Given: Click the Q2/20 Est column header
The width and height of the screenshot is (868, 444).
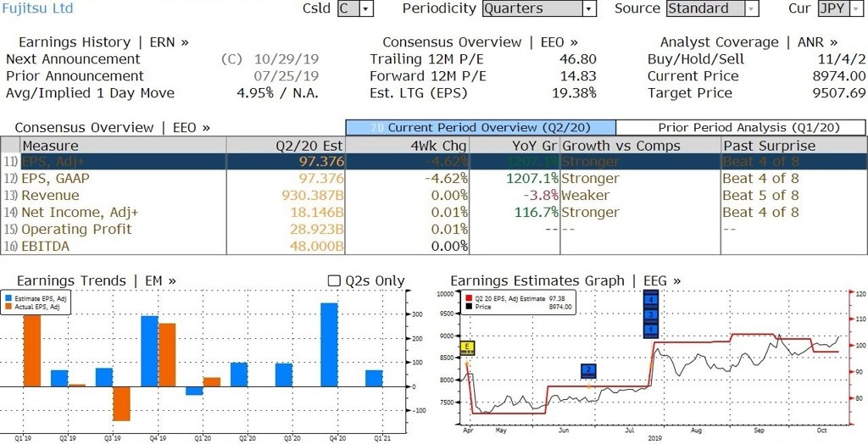Looking at the screenshot, I should coord(286,146).
